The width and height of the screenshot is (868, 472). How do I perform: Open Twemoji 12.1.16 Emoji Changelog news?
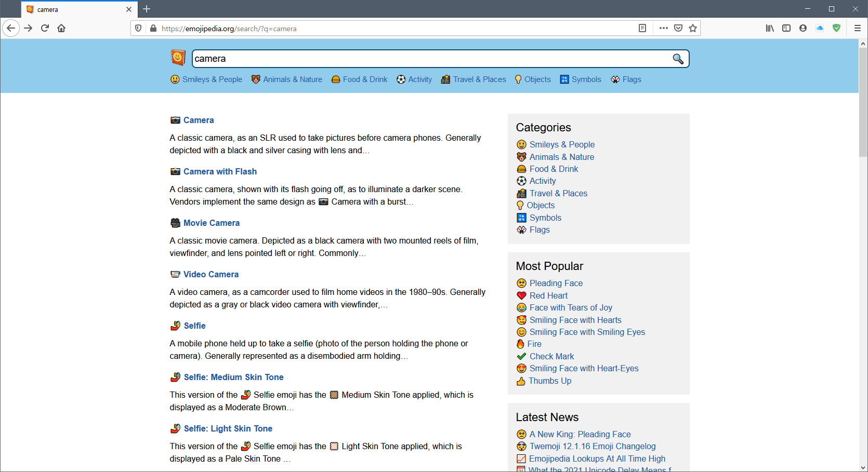point(593,446)
